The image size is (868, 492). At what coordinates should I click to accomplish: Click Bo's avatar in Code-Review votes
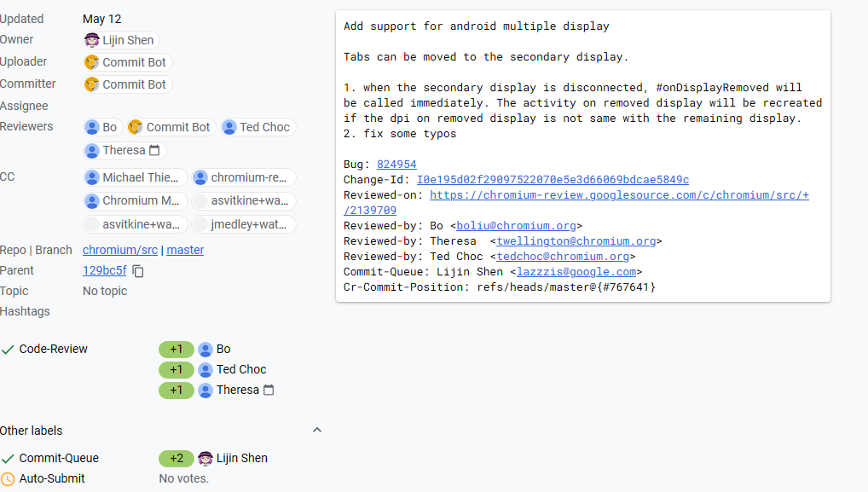[205, 350]
